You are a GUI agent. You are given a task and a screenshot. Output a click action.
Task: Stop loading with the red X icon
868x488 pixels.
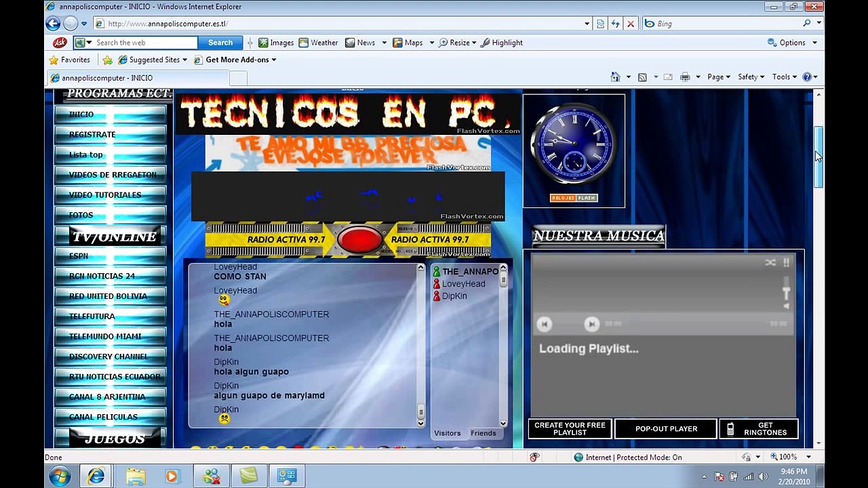tap(631, 24)
